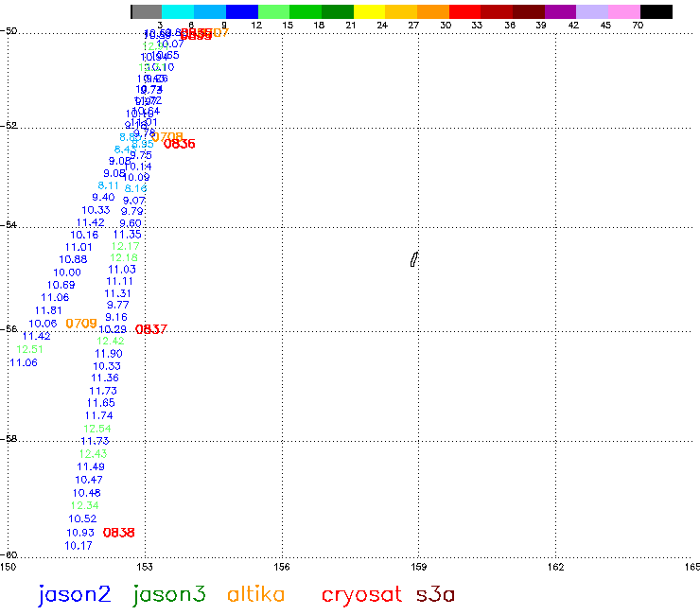Click the light blue 6–9 colorbar swatch
The image size is (700, 615).
pos(210,12)
